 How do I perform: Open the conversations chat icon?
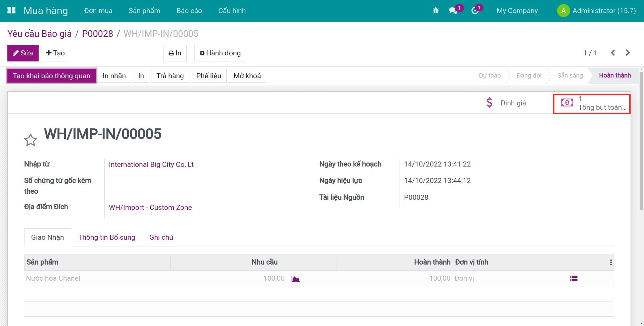(x=453, y=11)
